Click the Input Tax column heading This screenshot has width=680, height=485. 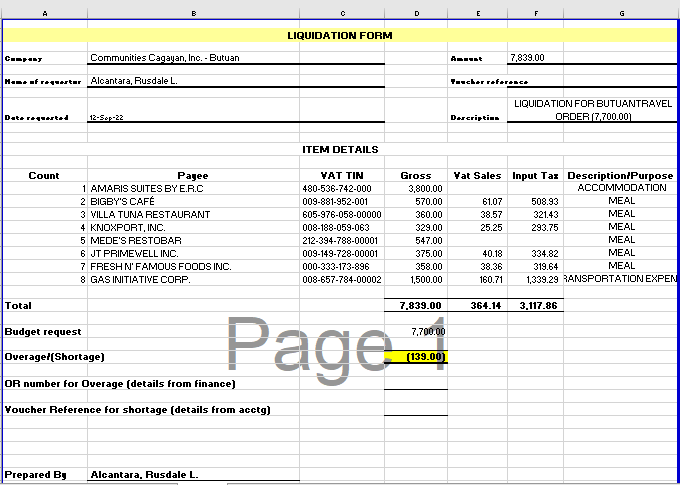(536, 176)
